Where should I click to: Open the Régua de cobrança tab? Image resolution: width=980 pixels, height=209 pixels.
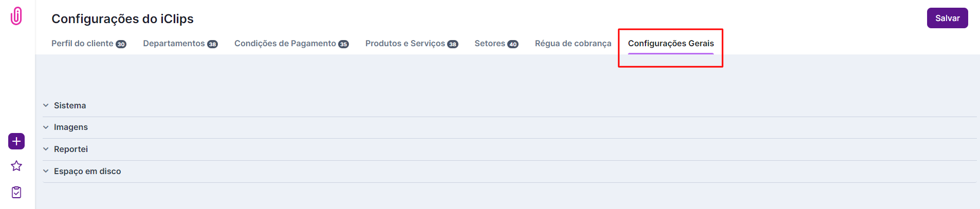coord(573,44)
